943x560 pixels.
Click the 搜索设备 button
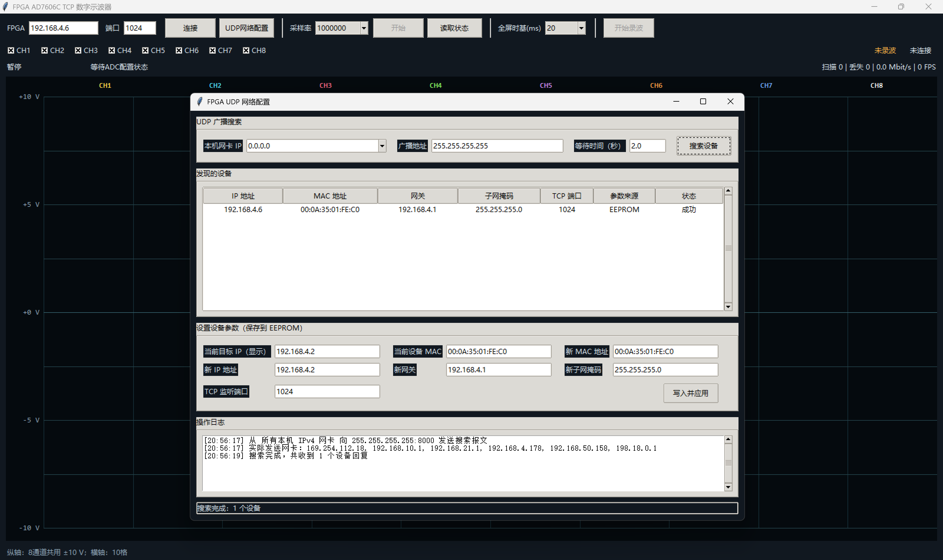[x=704, y=146]
